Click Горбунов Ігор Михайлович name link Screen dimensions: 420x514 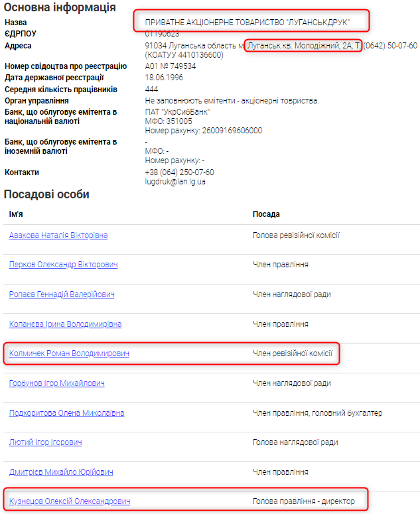point(56,383)
